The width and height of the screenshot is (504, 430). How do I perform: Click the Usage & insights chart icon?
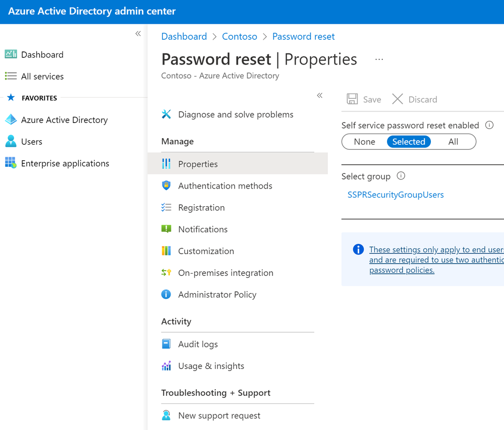pyautogui.click(x=166, y=366)
